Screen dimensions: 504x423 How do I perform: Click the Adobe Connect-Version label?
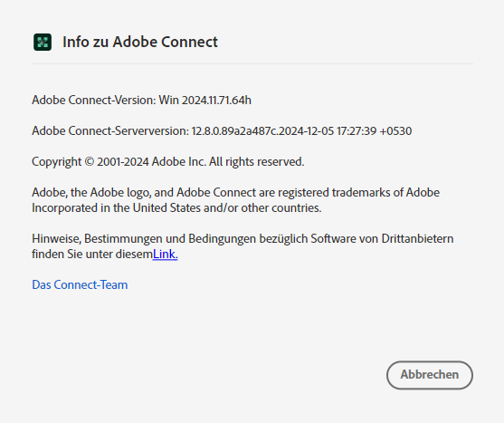(94, 100)
